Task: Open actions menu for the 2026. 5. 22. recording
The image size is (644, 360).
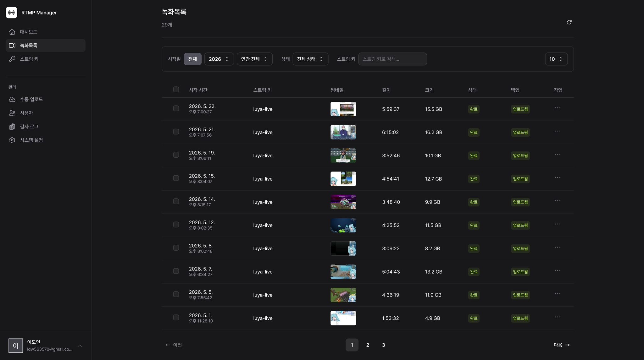Action: click(557, 108)
